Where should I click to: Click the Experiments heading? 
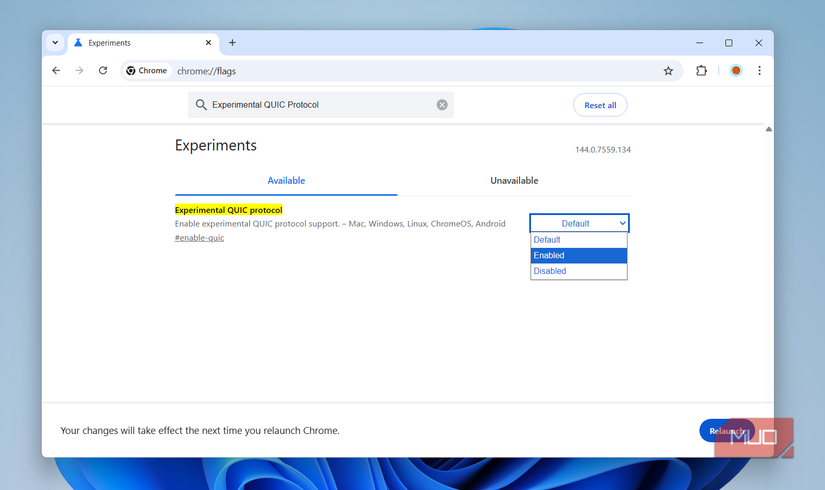coord(216,145)
